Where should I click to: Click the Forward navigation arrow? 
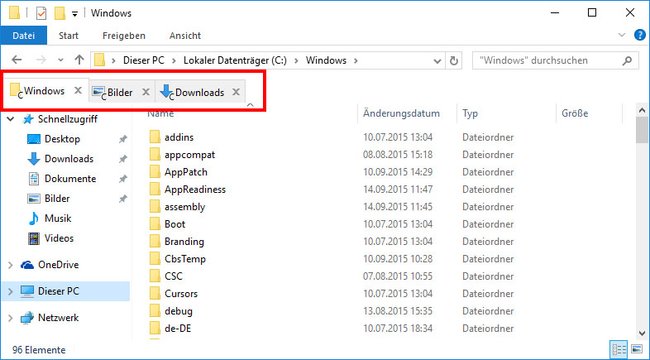click(41, 60)
